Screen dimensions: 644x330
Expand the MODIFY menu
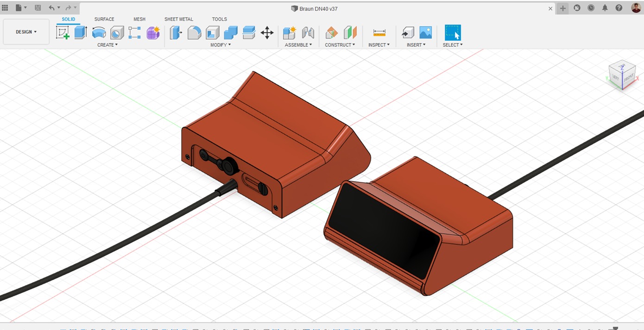(221, 45)
